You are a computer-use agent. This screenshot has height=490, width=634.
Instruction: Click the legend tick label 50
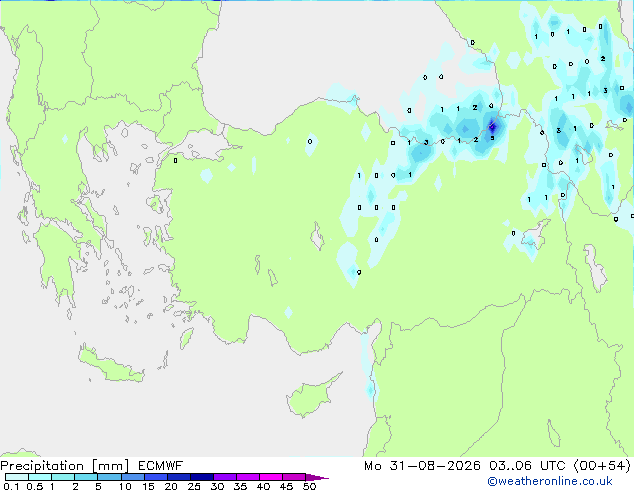(310, 486)
